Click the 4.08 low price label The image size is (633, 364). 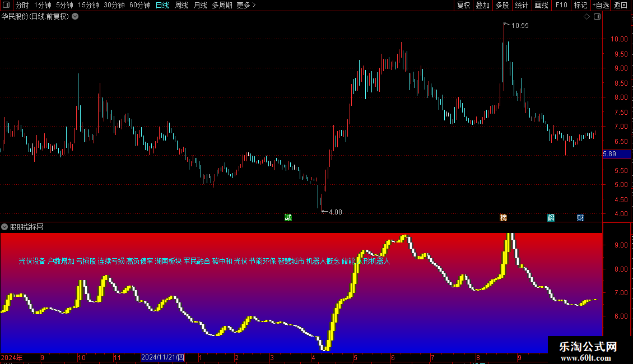(336, 212)
